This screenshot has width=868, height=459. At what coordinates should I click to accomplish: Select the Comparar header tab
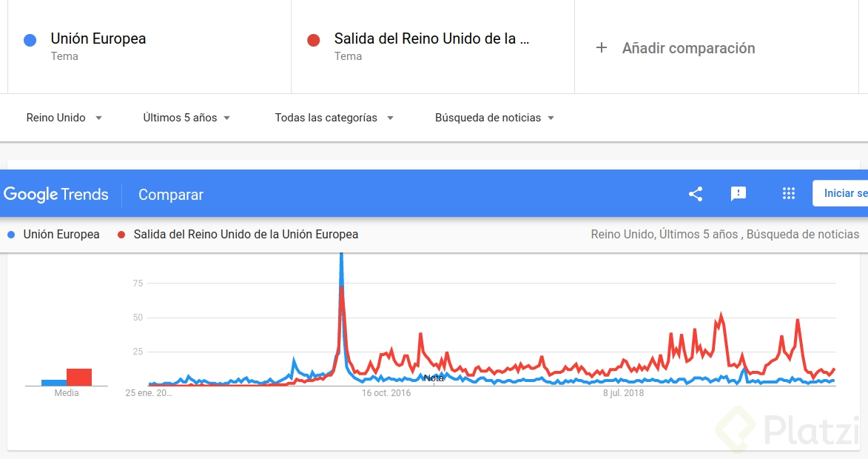171,195
